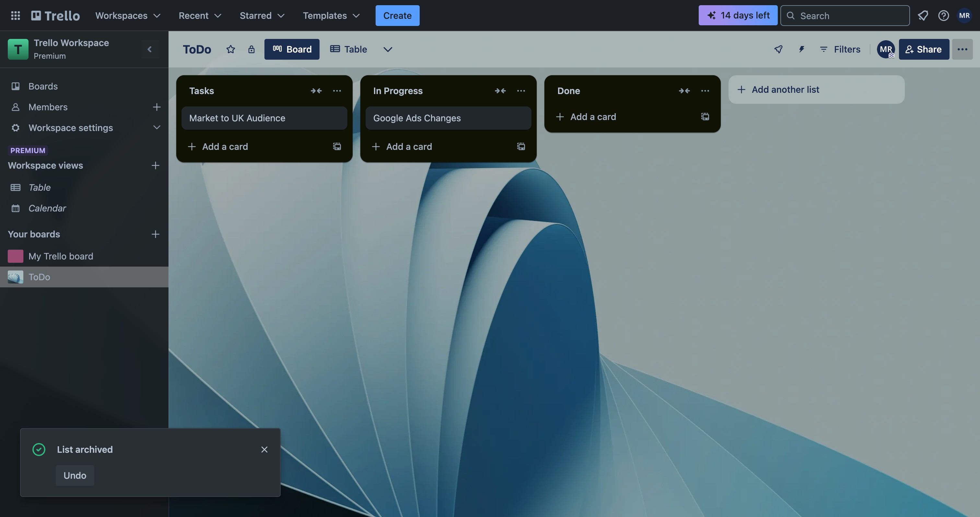The image size is (980, 517).
Task: Click the MR board member avatar
Action: 886,49
